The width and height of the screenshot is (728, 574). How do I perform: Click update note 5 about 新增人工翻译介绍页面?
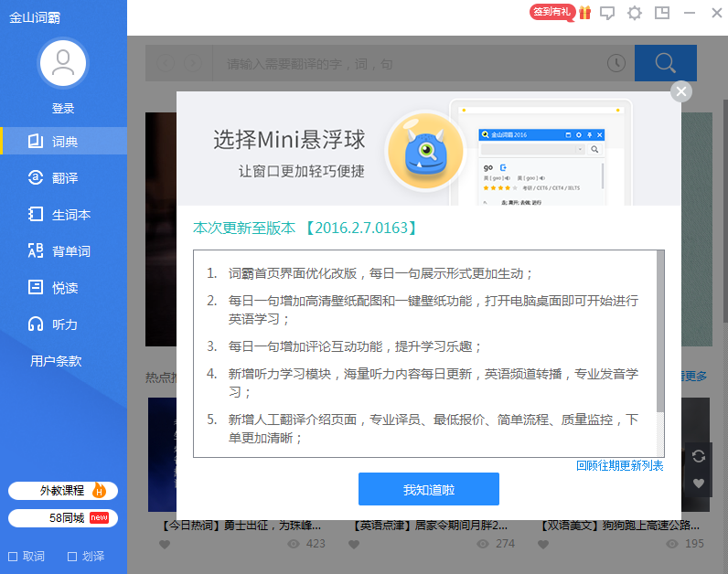pyautogui.click(x=423, y=429)
